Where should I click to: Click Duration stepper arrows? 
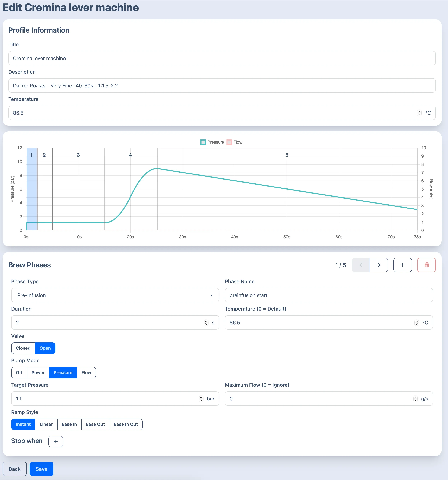(x=206, y=323)
